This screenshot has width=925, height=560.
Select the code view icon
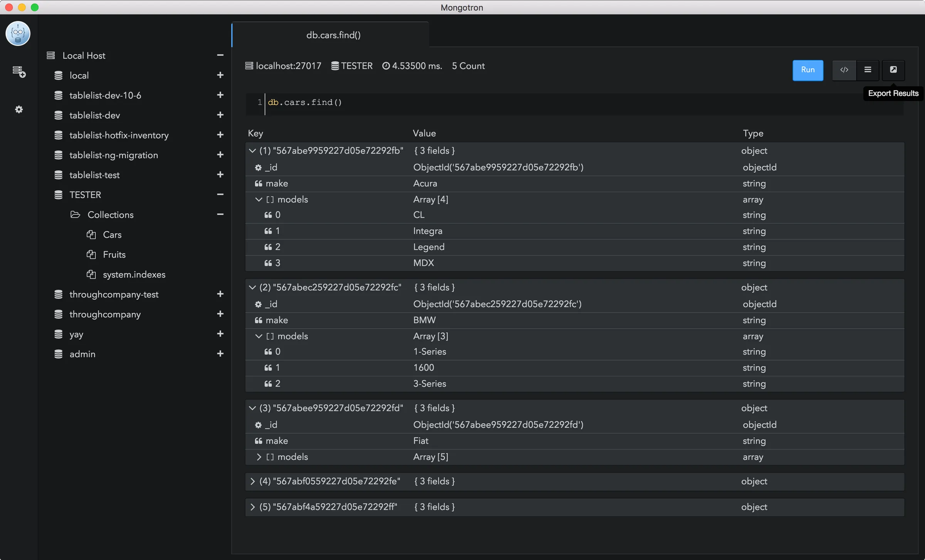pos(844,70)
